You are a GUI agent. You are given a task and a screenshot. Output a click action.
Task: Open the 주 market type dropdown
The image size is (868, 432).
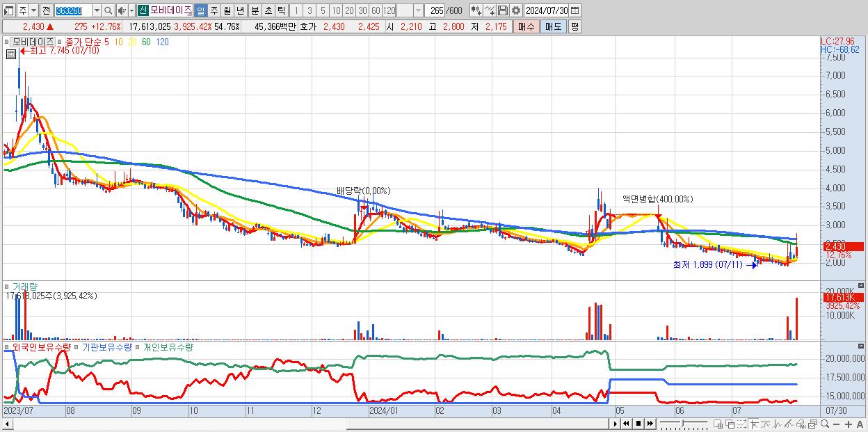coord(33,10)
